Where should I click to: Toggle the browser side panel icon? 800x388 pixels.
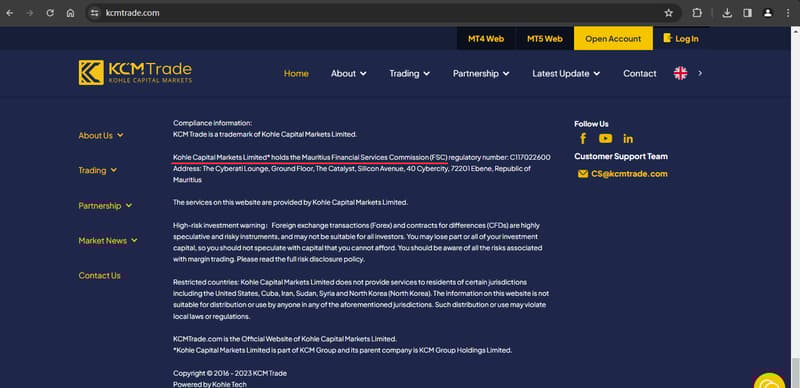(x=747, y=13)
